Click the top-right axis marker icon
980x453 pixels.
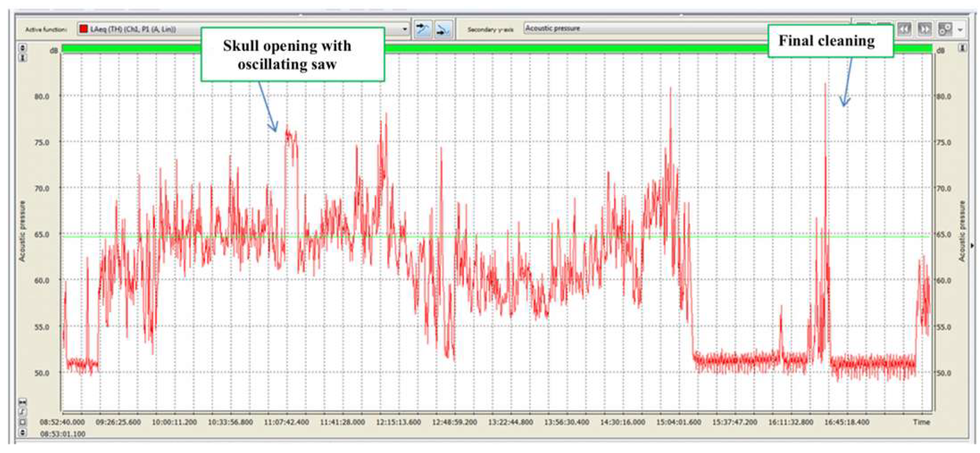[963, 48]
